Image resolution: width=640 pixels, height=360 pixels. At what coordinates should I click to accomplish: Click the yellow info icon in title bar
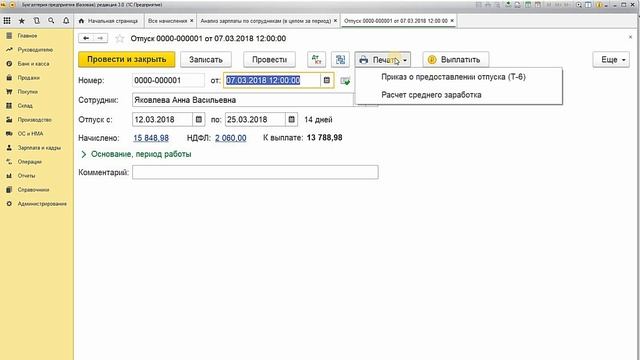(x=599, y=5)
